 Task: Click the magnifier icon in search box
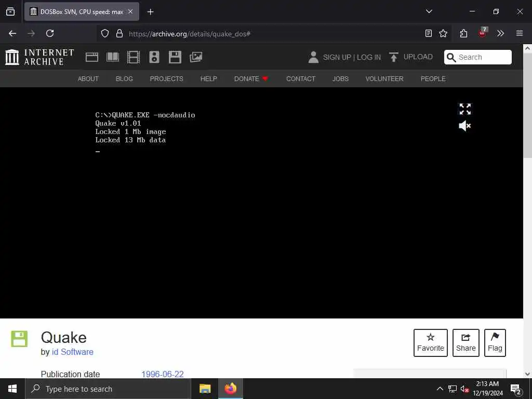[x=451, y=57]
